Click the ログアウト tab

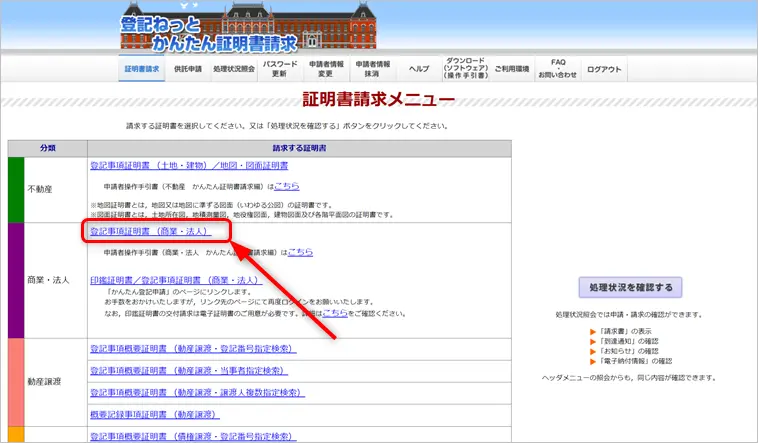[604, 70]
